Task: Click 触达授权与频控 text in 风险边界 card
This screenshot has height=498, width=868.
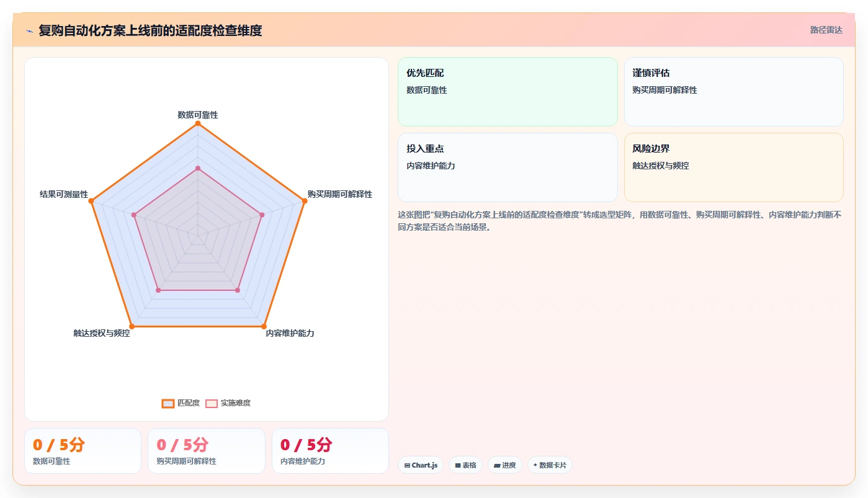Action: [x=661, y=166]
